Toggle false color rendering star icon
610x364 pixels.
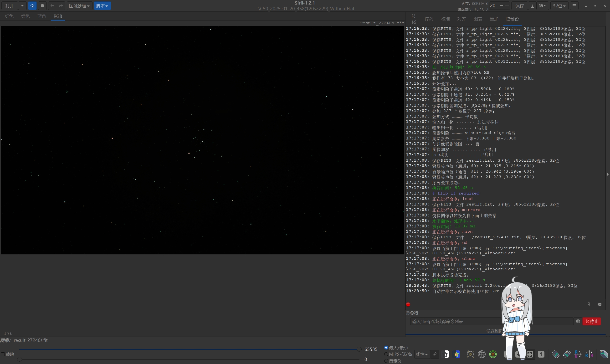tap(456, 354)
